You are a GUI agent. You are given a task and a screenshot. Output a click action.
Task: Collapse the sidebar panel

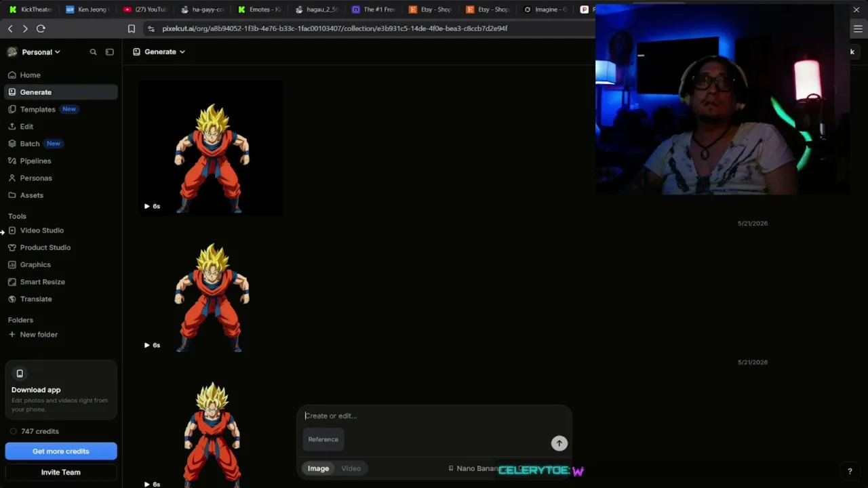(110, 52)
